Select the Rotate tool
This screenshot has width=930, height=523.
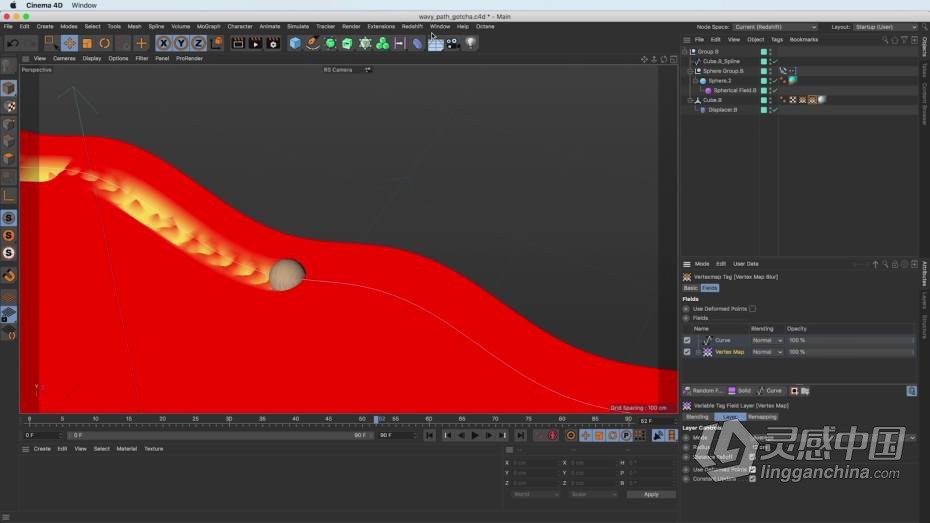click(104, 43)
